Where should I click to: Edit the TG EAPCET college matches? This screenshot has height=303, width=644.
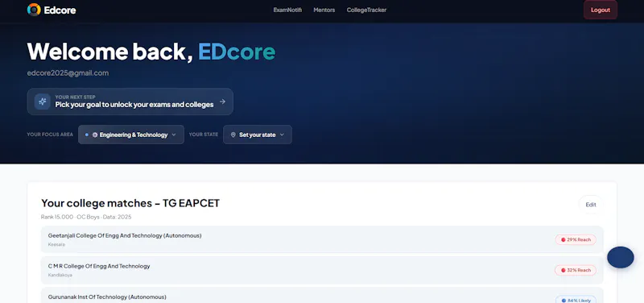(x=591, y=205)
